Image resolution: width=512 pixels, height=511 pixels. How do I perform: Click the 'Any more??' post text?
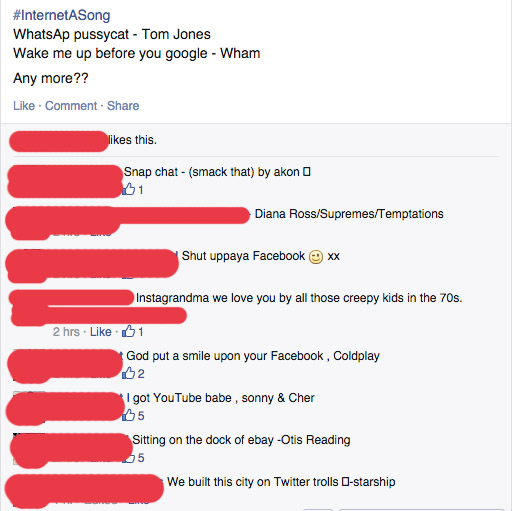tap(51, 78)
